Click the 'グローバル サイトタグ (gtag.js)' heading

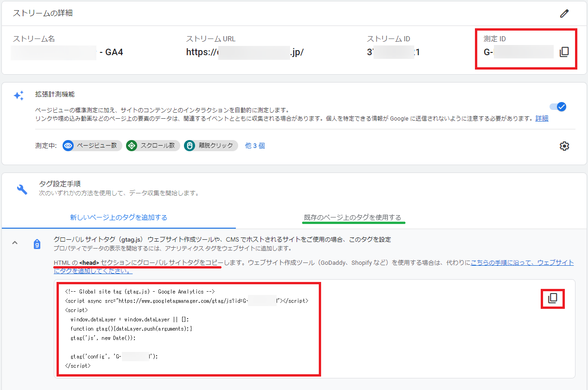tap(99, 239)
